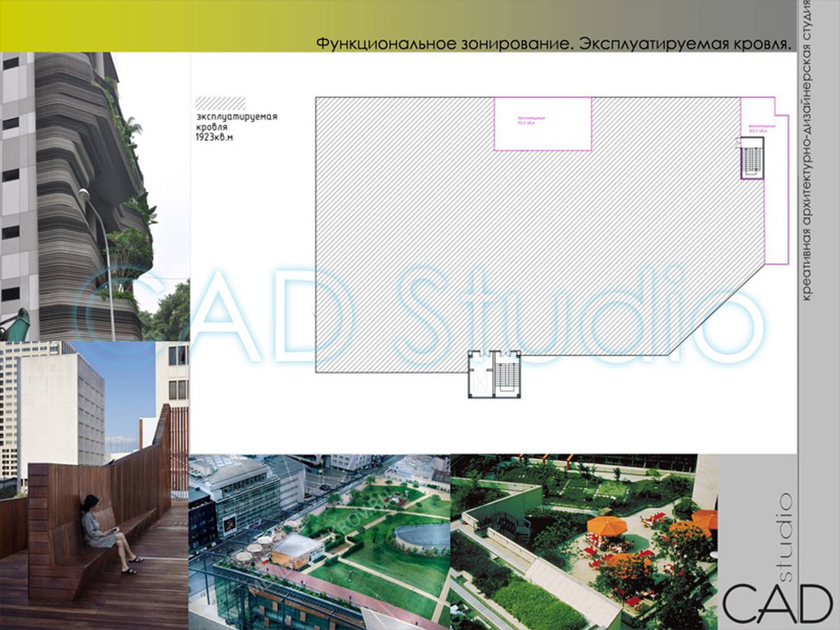Select the magenta-outlined room at top of plan
Viewport: 840px width, 630px height.
543,123
